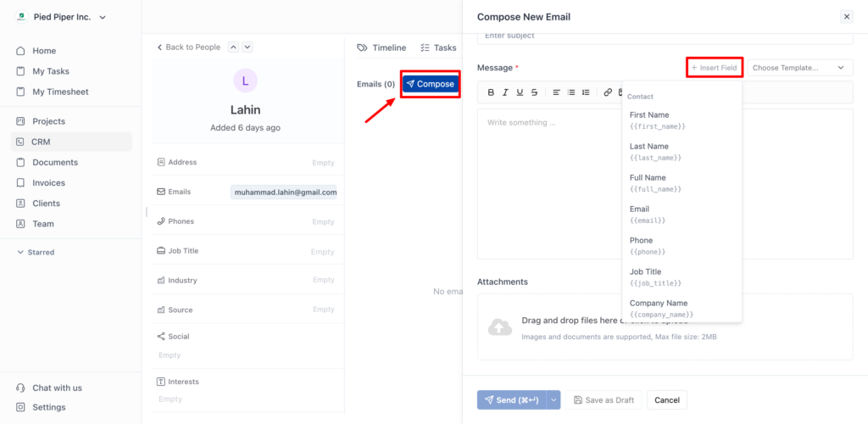The image size is (868, 424).
Task: Click the muhammad.lahin@gmail.com email chip
Action: 284,192
